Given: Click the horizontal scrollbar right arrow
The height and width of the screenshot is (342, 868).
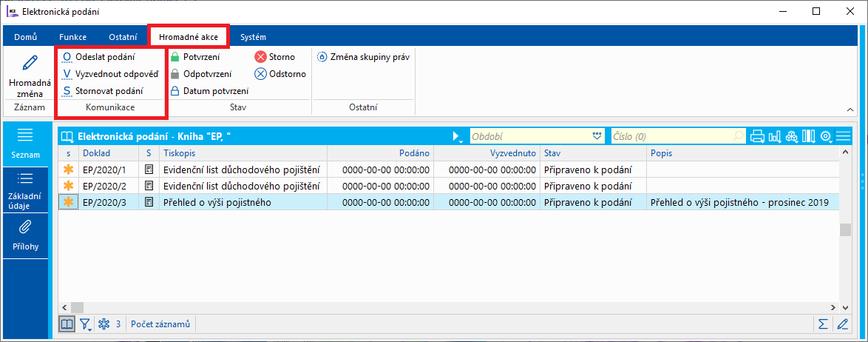Looking at the screenshot, I should (834, 307).
